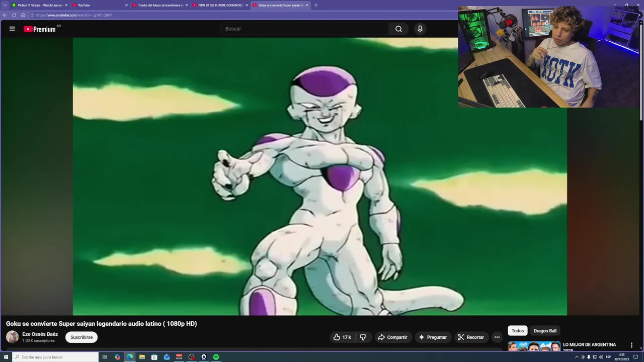Open File Explorer taskbar icon

pos(142,357)
